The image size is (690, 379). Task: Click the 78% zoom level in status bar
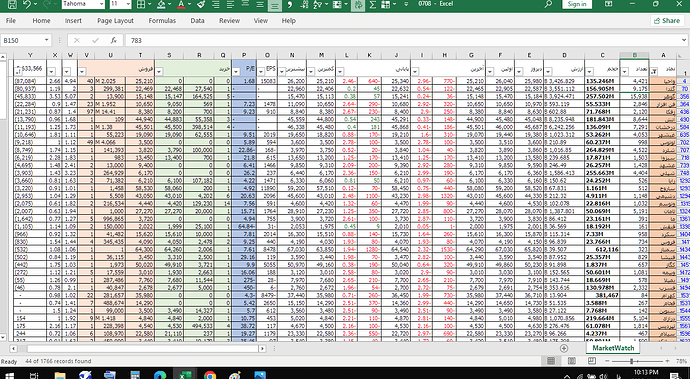681,361
